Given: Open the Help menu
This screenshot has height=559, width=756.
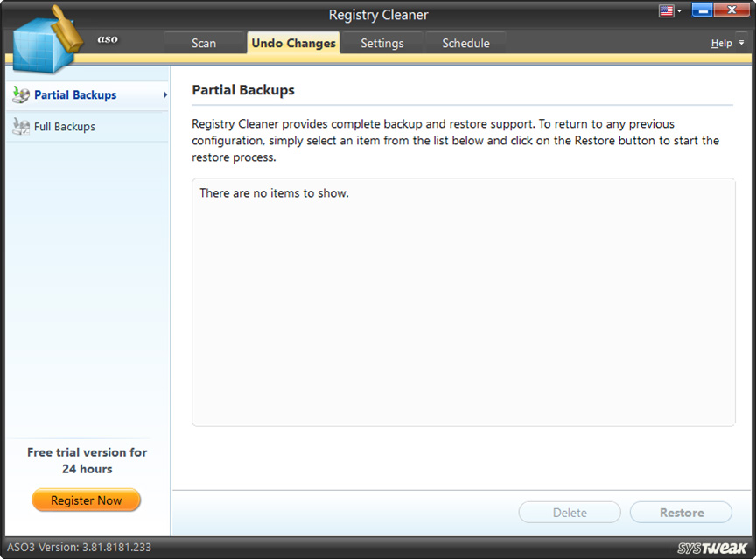Looking at the screenshot, I should pos(721,42).
